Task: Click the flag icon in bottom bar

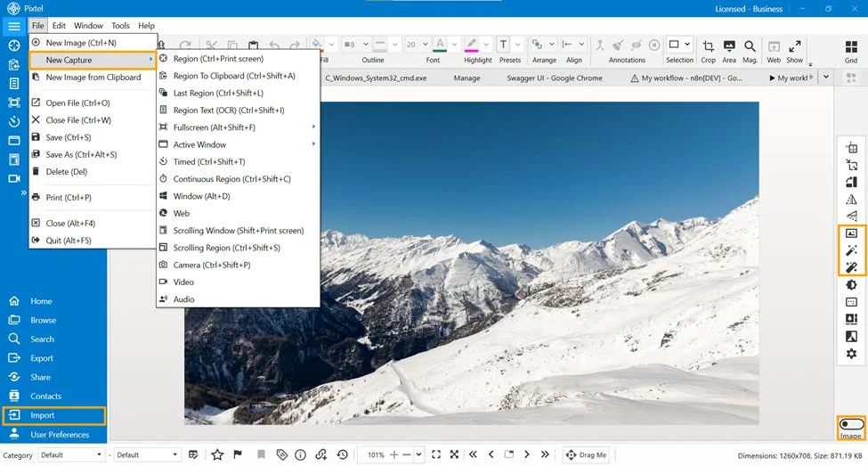Action: (238, 455)
